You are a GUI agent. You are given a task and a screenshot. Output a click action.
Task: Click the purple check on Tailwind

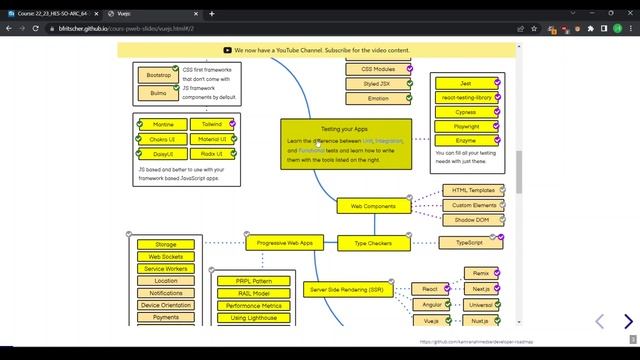[232, 124]
